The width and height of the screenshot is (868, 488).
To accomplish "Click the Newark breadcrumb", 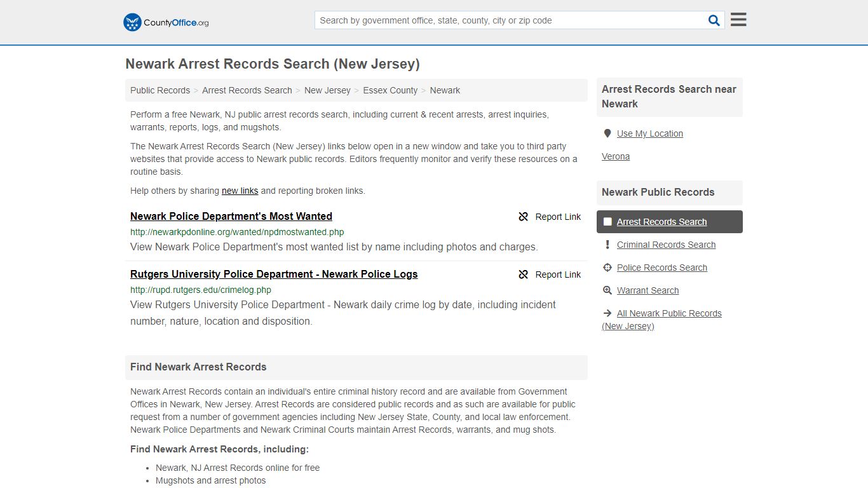I will (445, 90).
